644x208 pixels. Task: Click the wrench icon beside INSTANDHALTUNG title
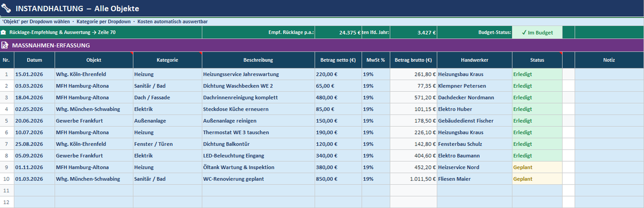tap(6, 9)
